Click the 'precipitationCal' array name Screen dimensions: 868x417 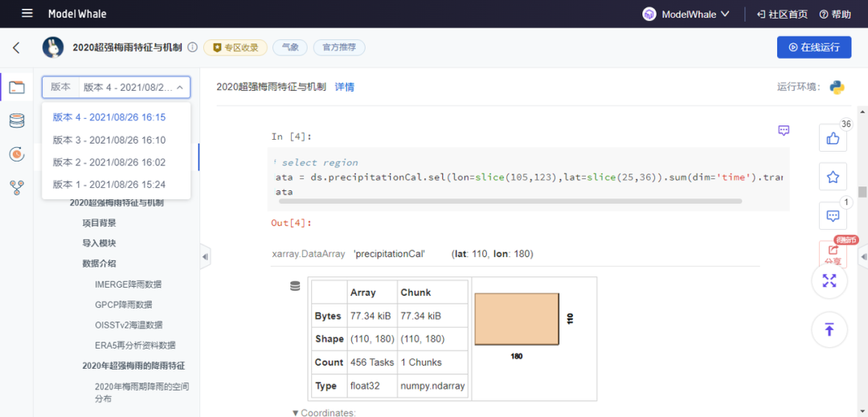tap(389, 254)
